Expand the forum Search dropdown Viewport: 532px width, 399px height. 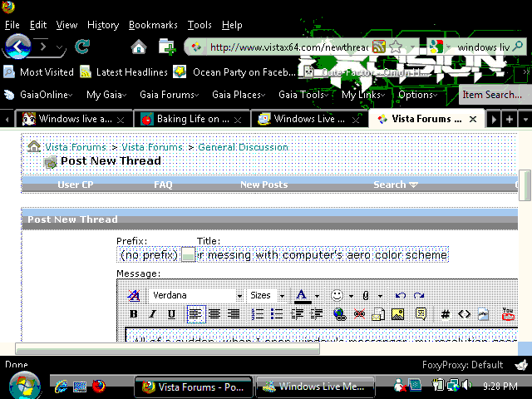point(396,185)
